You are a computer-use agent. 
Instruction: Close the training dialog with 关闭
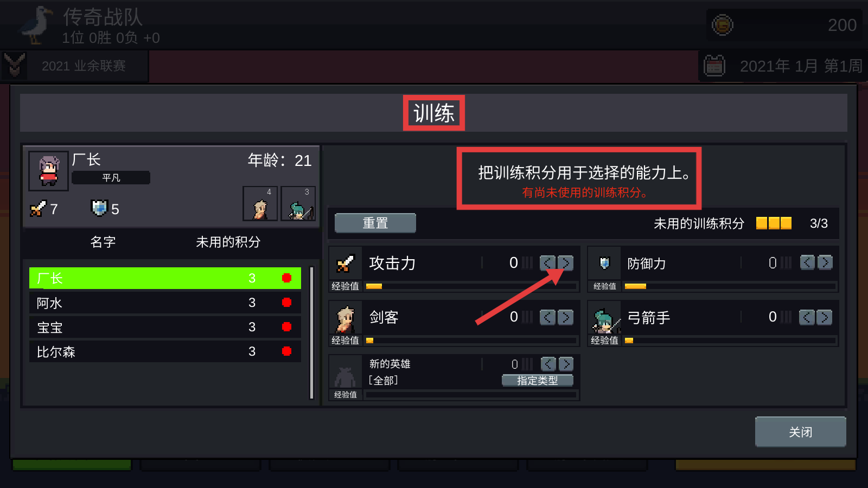[800, 432]
